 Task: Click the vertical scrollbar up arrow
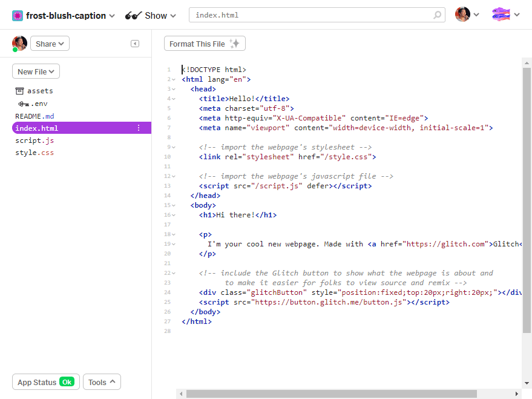(527, 63)
